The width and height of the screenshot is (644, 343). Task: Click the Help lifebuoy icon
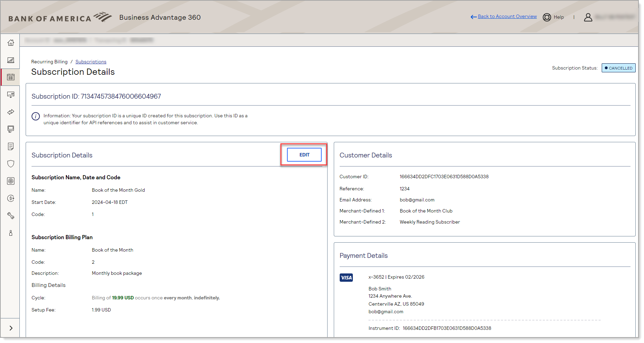[547, 17]
